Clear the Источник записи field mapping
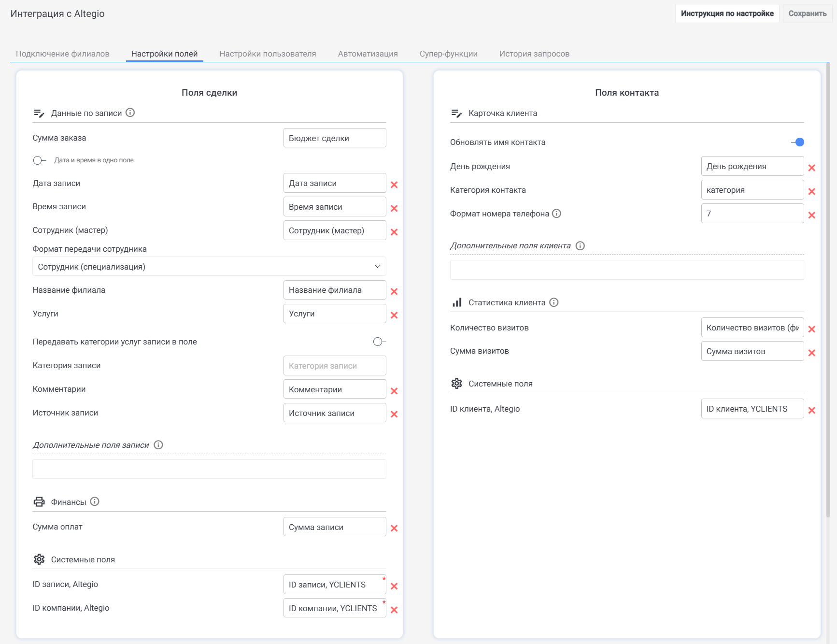The image size is (837, 644). point(394,414)
